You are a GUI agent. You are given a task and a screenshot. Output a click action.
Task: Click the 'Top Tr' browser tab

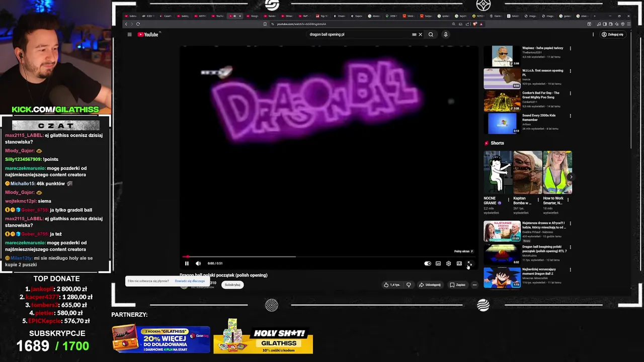point(323,16)
